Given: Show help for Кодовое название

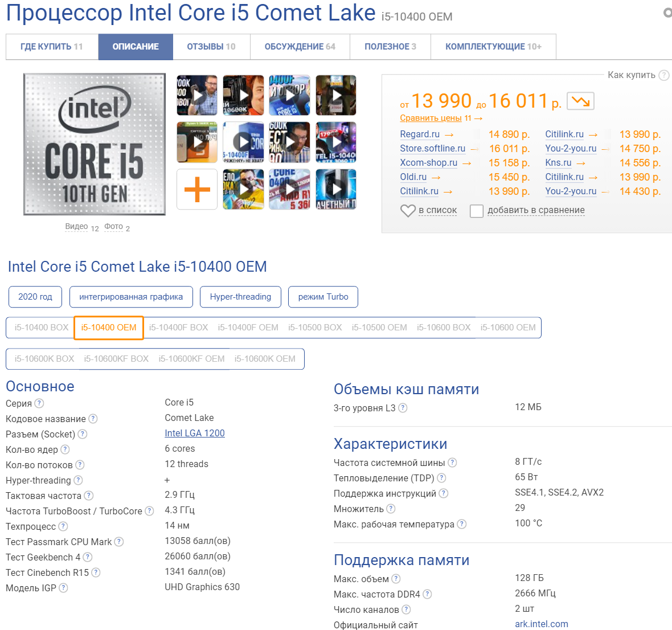Looking at the screenshot, I should tap(93, 419).
